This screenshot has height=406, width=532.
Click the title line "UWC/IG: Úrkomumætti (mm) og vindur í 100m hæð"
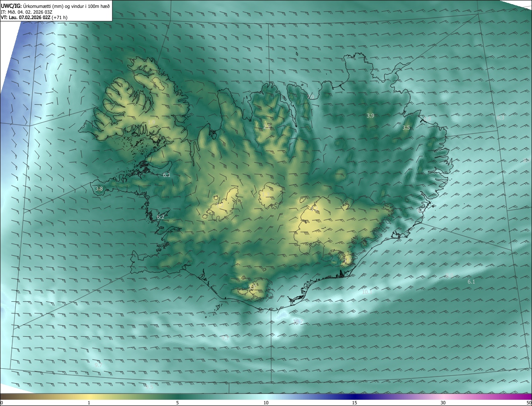click(x=55, y=6)
